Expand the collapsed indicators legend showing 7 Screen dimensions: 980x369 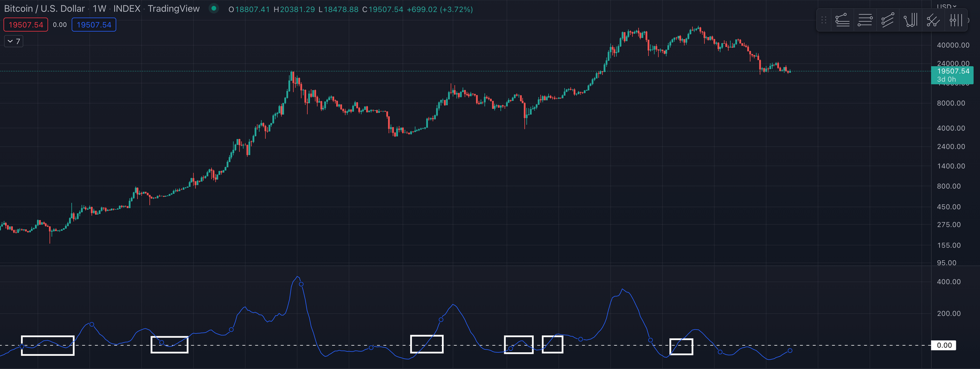click(x=14, y=41)
